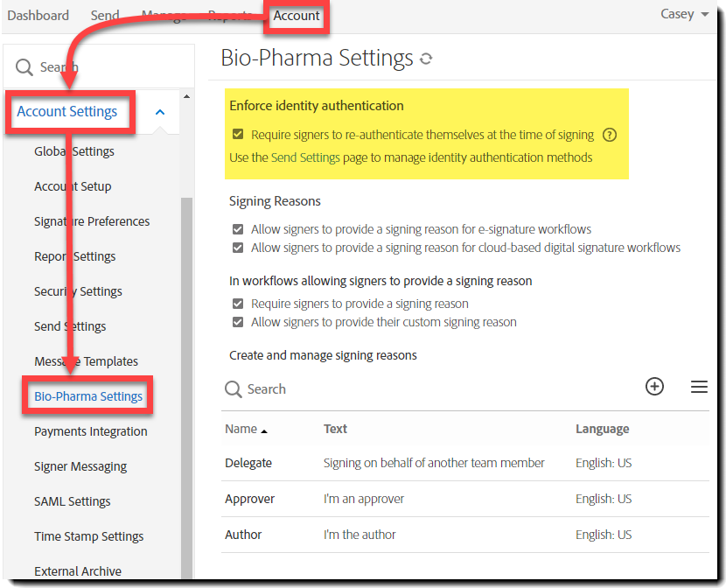
Task: Select the Delegate signing reason row
Action: (464, 463)
